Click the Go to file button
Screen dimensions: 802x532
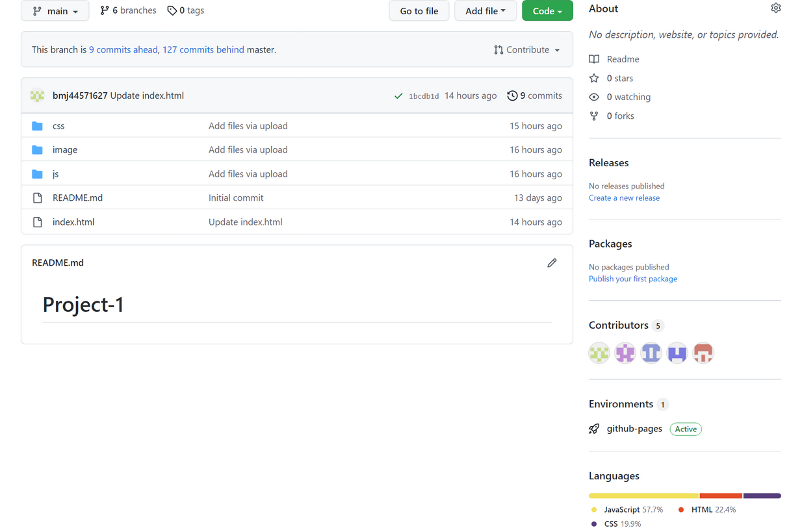pos(419,11)
